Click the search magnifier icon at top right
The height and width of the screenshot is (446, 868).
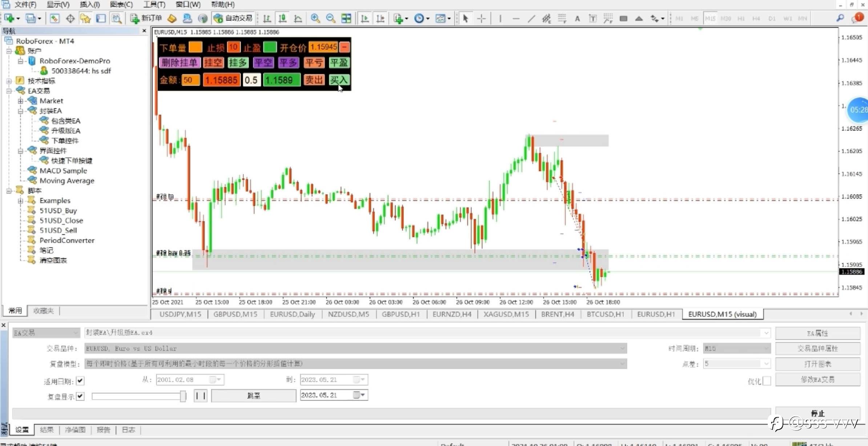[840, 18]
